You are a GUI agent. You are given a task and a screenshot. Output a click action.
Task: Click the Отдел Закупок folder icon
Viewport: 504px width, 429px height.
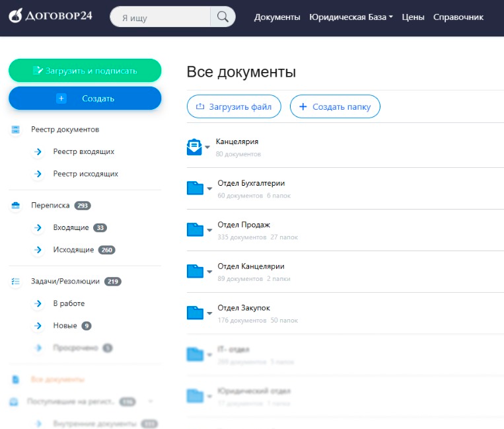pyautogui.click(x=195, y=312)
